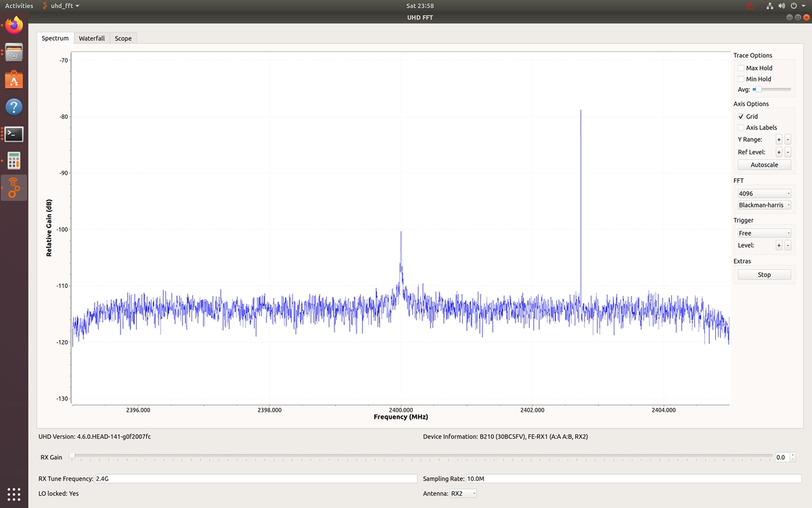Decrease Y Range with minus button
Viewport: 812px width, 508px height.
788,140
